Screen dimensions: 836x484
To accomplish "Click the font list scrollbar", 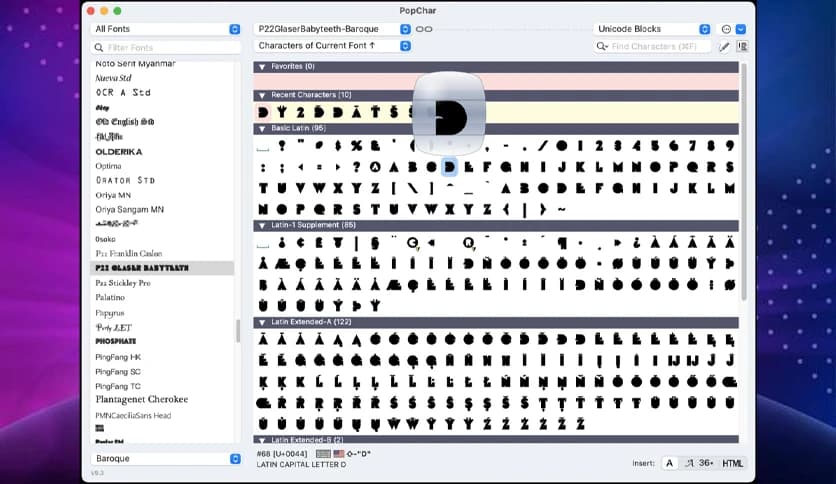I will pyautogui.click(x=238, y=330).
